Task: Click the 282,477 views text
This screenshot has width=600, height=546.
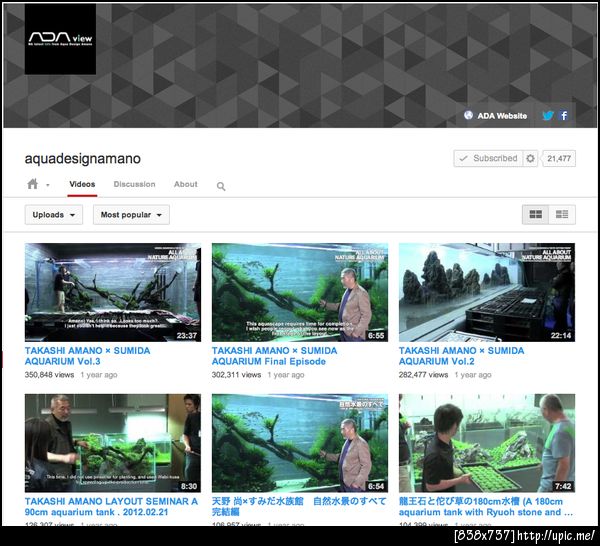Action: tap(423, 375)
